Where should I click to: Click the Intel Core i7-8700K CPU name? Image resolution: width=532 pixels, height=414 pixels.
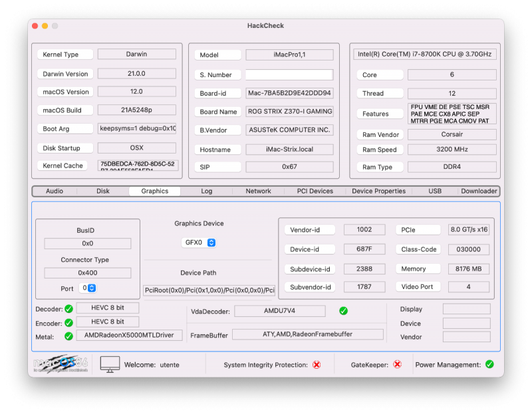click(424, 54)
